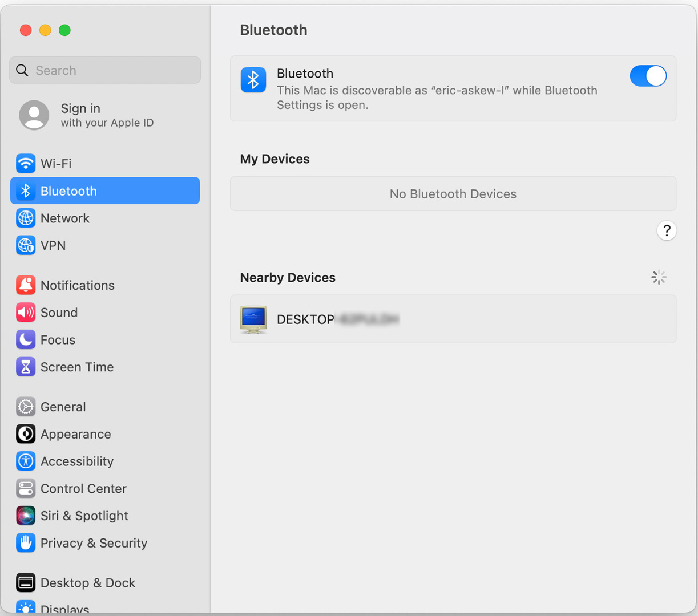Go to Accessibility settings
Screen dimensions: 698x616
(x=76, y=461)
